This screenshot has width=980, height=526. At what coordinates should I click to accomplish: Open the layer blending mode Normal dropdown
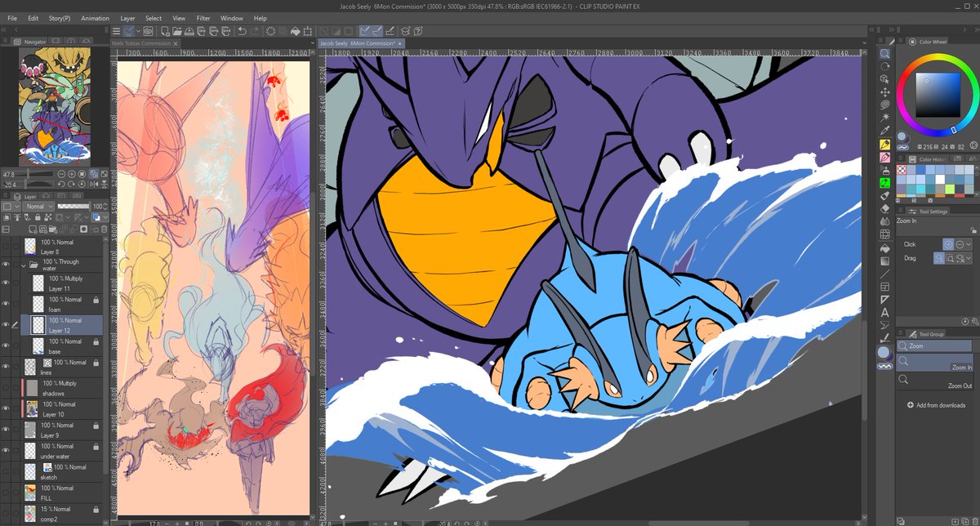pos(38,207)
